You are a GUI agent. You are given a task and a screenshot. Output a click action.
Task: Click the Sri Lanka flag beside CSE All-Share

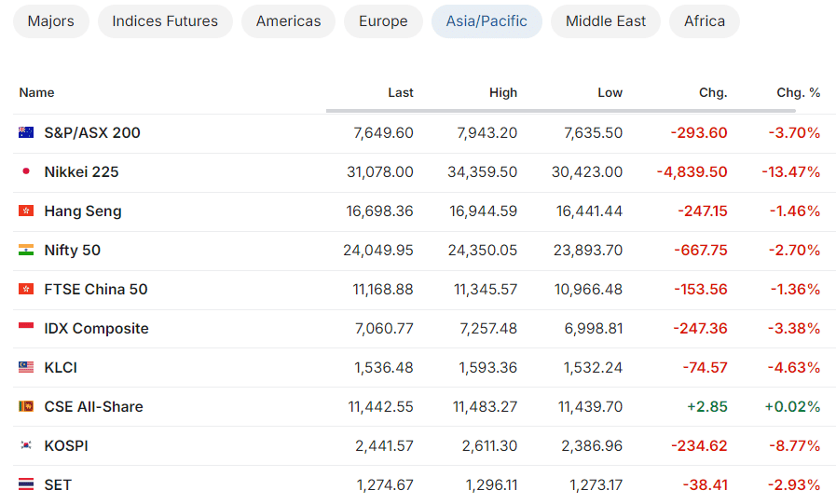pos(26,406)
